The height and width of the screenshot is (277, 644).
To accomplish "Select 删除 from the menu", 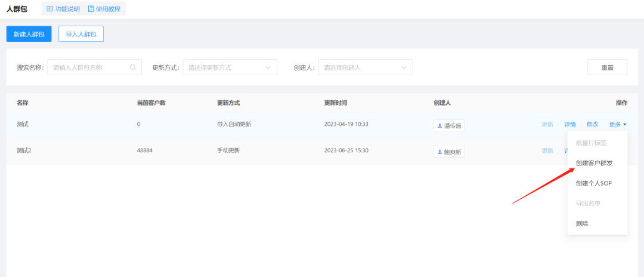I will coord(597,224).
